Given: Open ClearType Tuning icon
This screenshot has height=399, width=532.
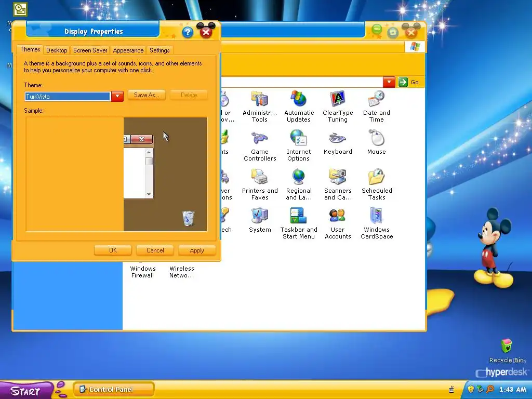Looking at the screenshot, I should click(338, 99).
